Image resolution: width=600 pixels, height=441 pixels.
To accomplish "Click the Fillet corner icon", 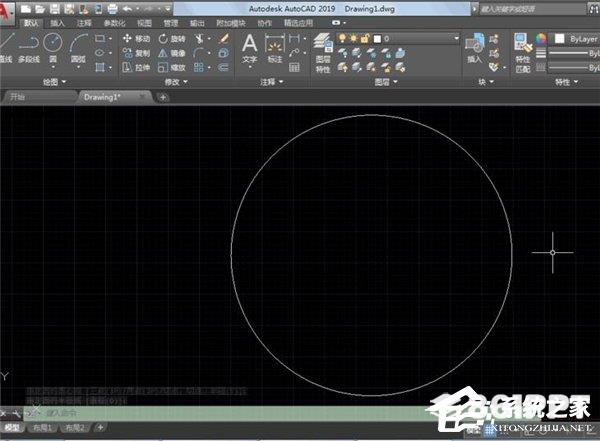I will pos(199,53).
